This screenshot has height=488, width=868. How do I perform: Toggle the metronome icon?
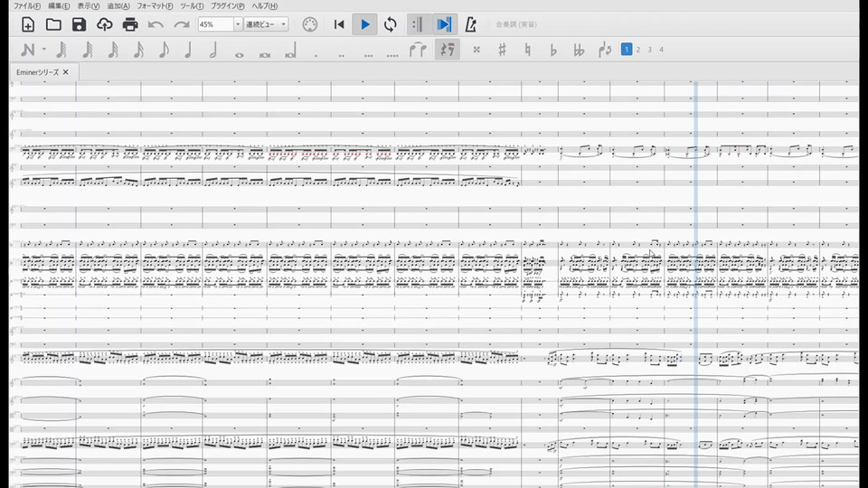pyautogui.click(x=470, y=24)
